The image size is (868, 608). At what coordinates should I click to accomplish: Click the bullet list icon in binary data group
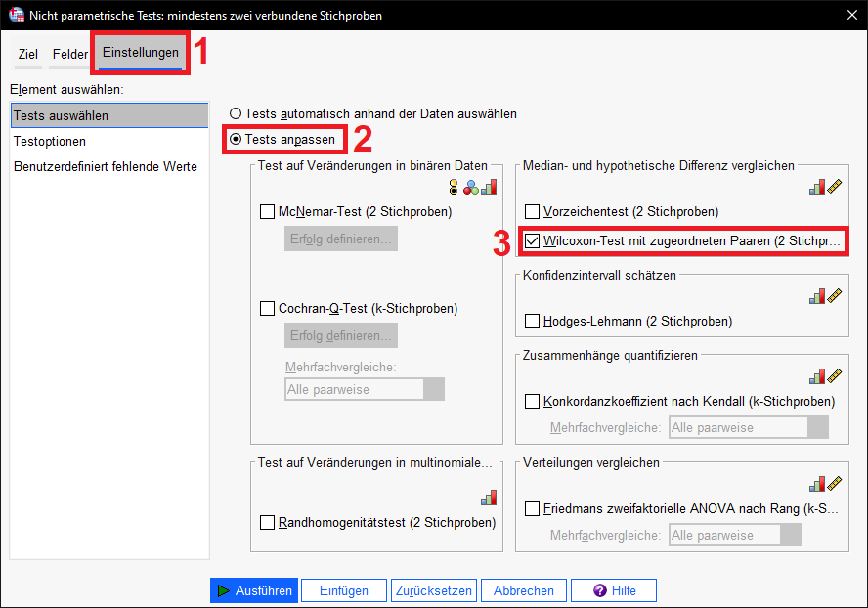point(454,187)
